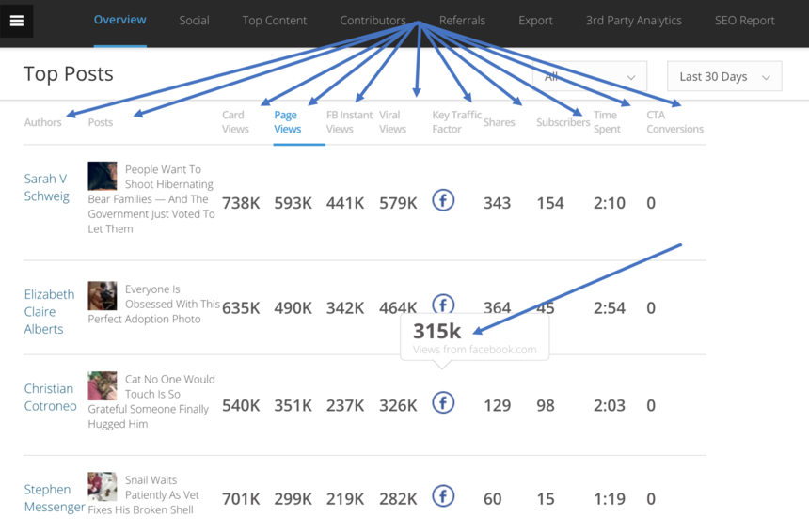Expand the All filter dropdown
This screenshot has height=532, width=809.
pos(590,77)
